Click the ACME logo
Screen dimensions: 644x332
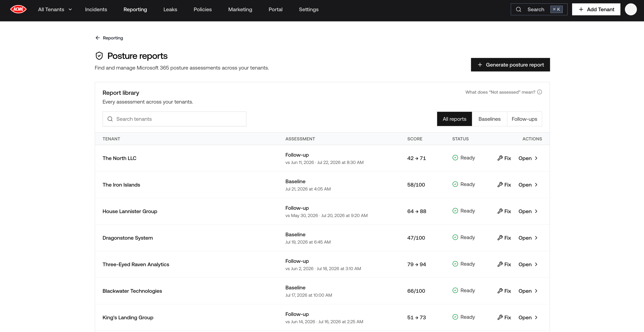18,9
